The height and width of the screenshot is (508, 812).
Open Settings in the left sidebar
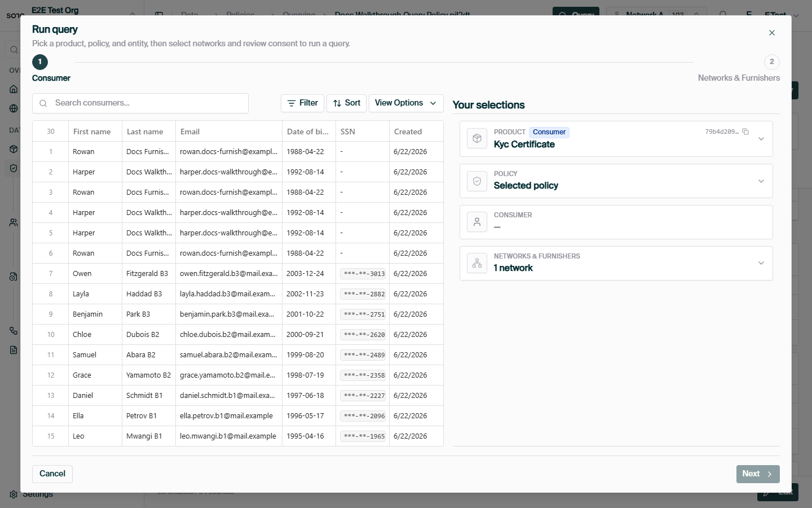tap(31, 494)
